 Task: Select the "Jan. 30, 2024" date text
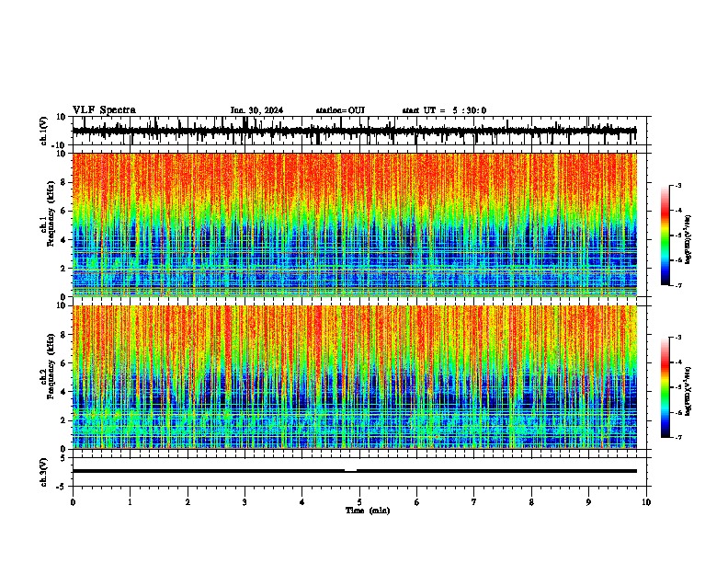(x=256, y=110)
